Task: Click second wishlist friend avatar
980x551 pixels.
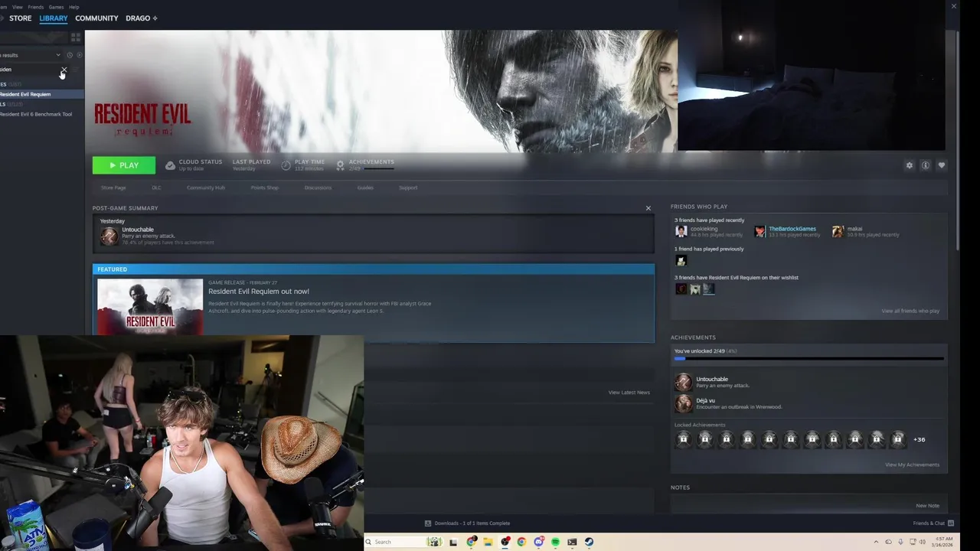Action: pyautogui.click(x=695, y=289)
